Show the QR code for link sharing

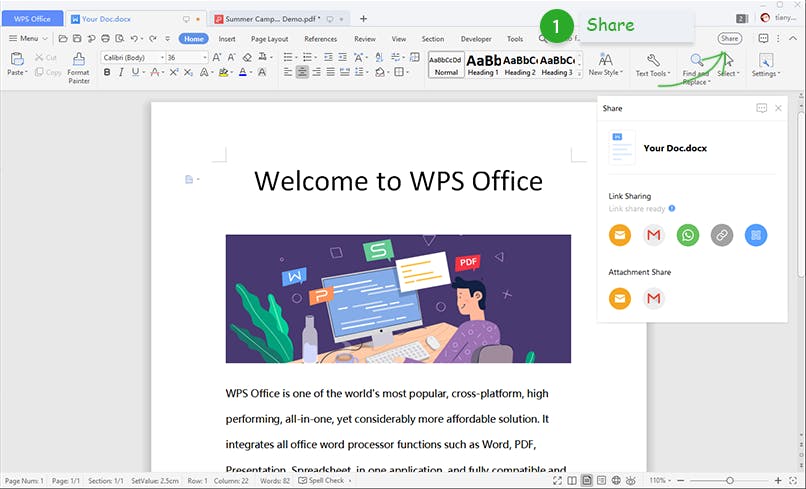point(756,235)
